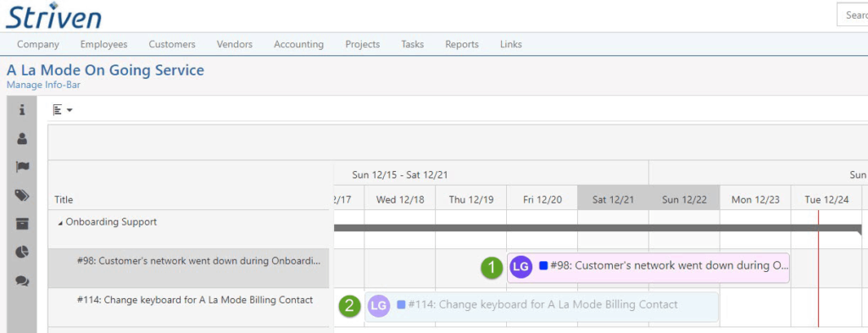Select task #114 row in title list
The width and height of the screenshot is (868, 333).
pos(188,307)
